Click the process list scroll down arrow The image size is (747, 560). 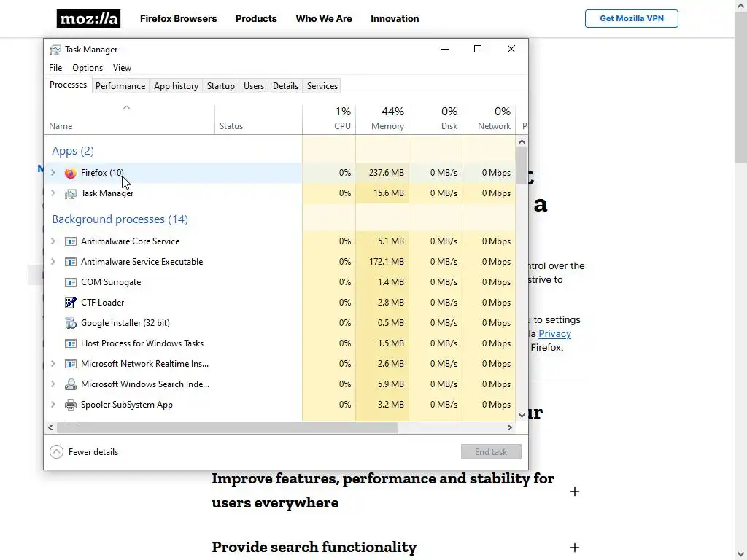522,416
